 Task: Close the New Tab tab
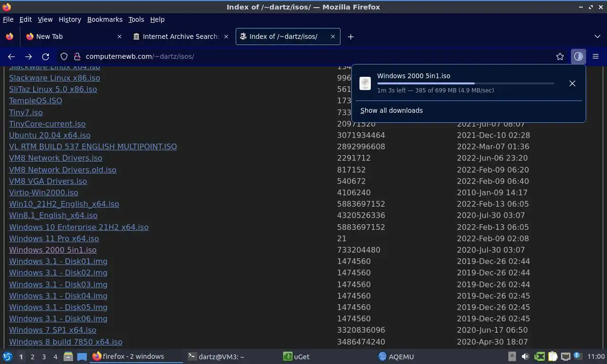coord(120,36)
